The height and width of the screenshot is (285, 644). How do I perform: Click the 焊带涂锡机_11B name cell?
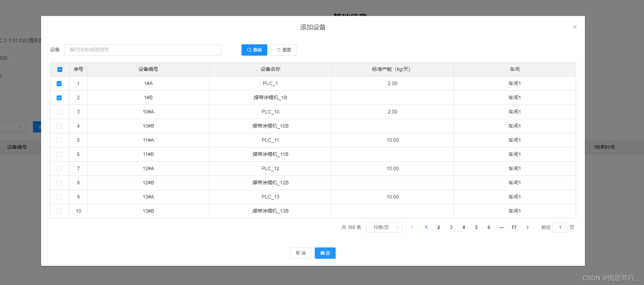270,155
